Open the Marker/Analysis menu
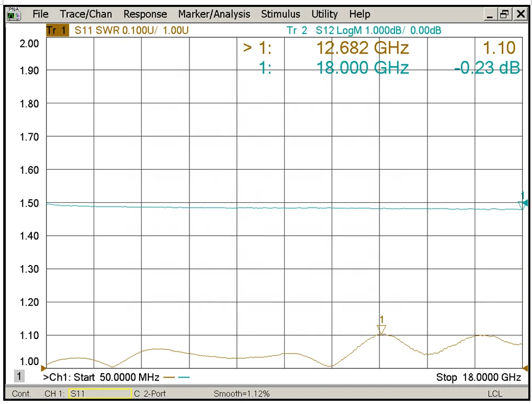This screenshot has width=532, height=404. pos(214,15)
